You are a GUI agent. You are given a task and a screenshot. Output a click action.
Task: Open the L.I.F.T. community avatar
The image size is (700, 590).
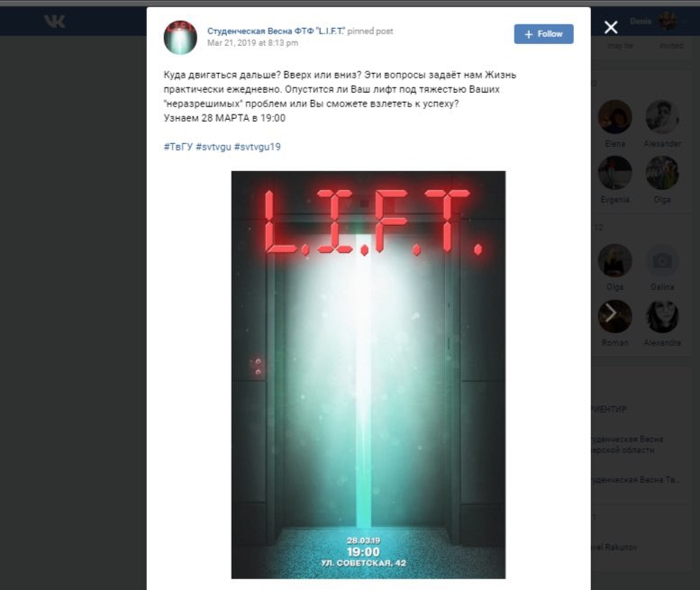(180, 37)
